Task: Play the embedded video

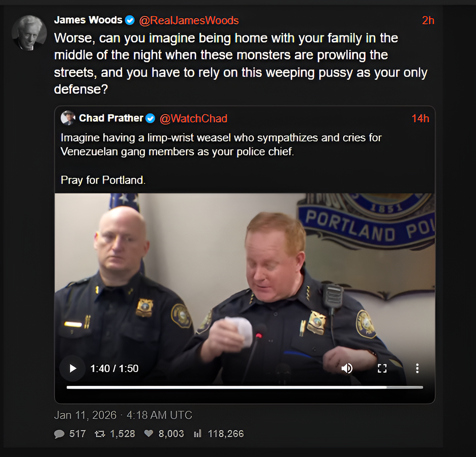Action: point(73,369)
